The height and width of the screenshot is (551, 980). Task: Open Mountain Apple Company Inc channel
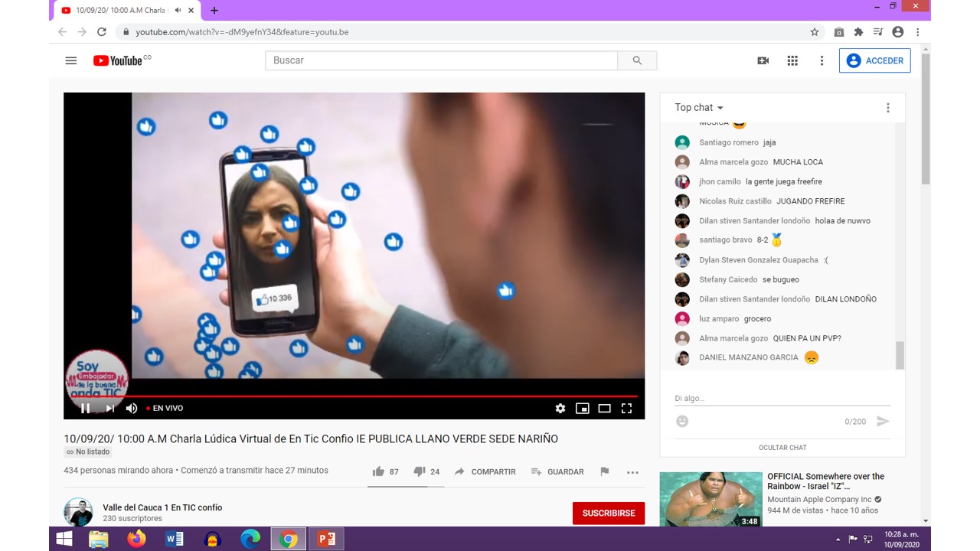click(820, 500)
